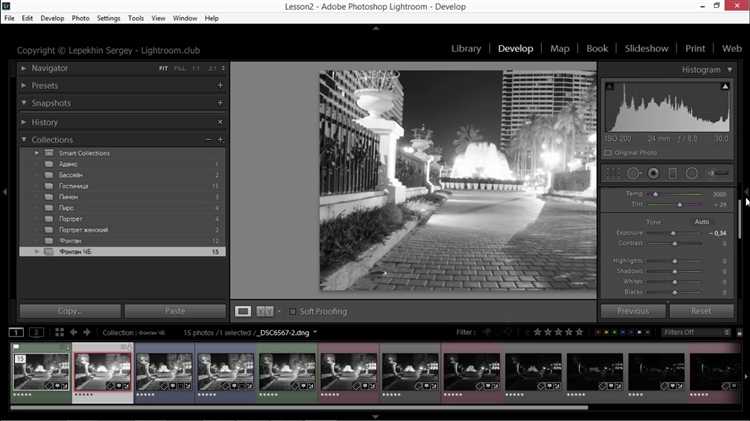The image size is (750, 421).
Task: Expand the Navigator panel
Action: point(24,68)
